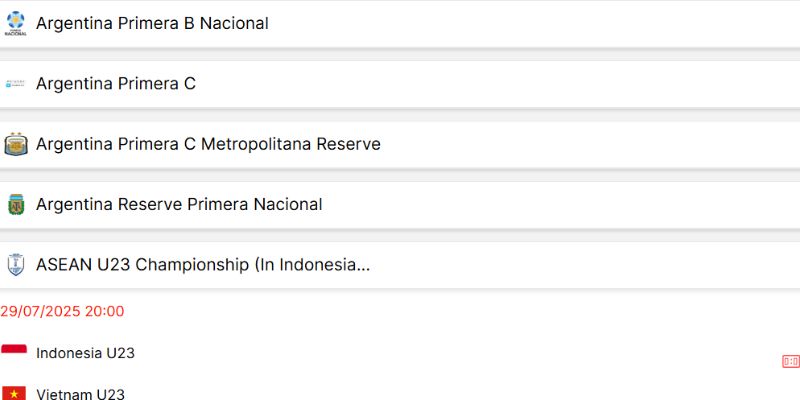800x400 pixels.
Task: Click the Argentina Primera B Nacional league logo
Action: (15, 23)
